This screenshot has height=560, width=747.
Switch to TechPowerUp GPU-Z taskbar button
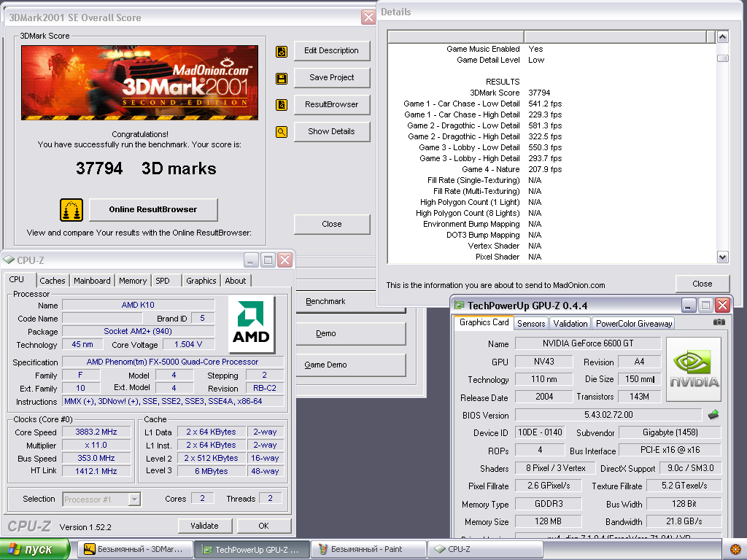pyautogui.click(x=252, y=549)
